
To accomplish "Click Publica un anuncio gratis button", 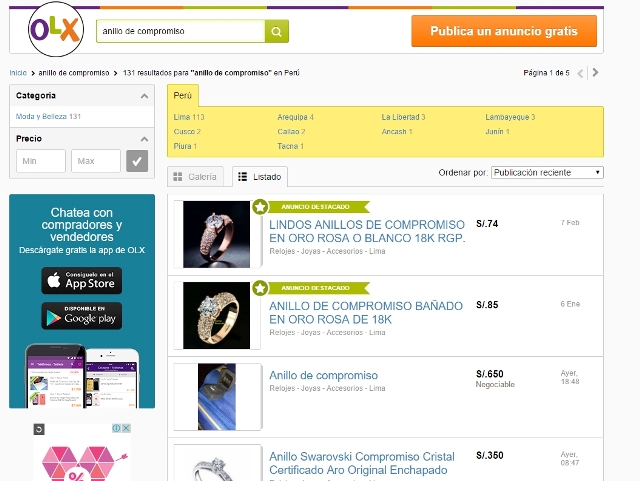I will (503, 31).
